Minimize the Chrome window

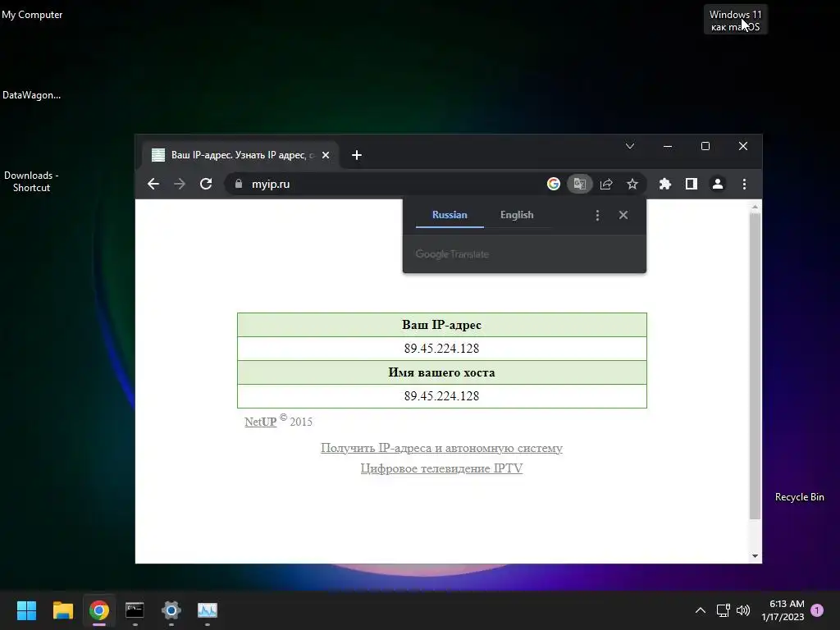(668, 146)
